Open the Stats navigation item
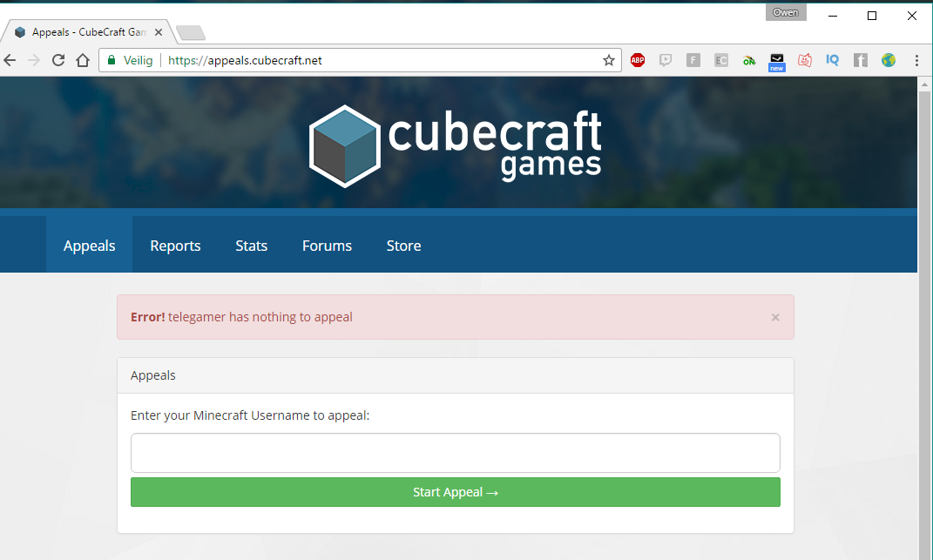The image size is (933, 560). click(x=251, y=246)
